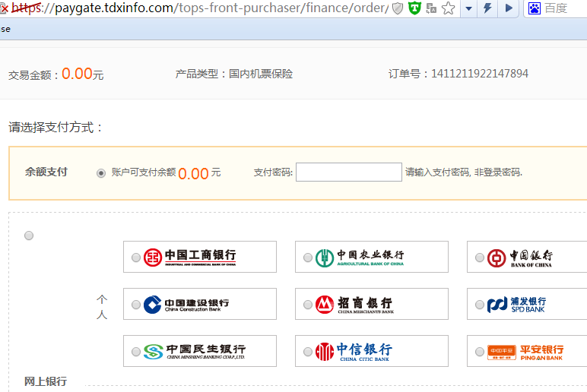Click the red X certificate error icon
This screenshot has width=587, height=392.
pyautogui.click(x=4, y=8)
